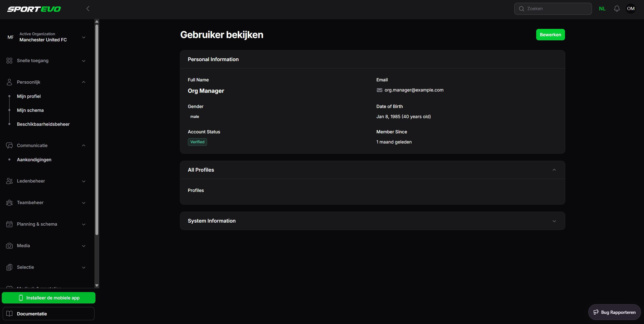Open the Active Organization dropdown

[x=84, y=37]
